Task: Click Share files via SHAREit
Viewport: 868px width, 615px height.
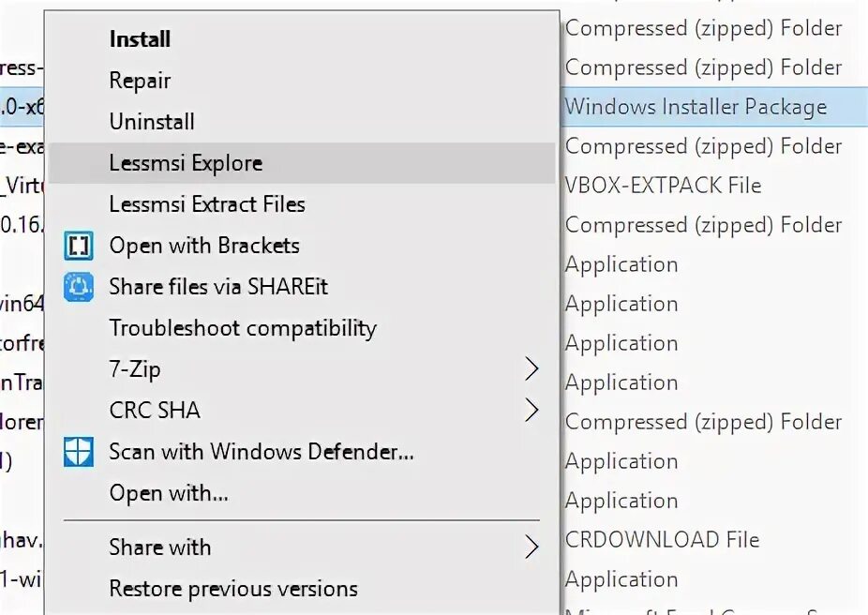Action: (x=218, y=287)
